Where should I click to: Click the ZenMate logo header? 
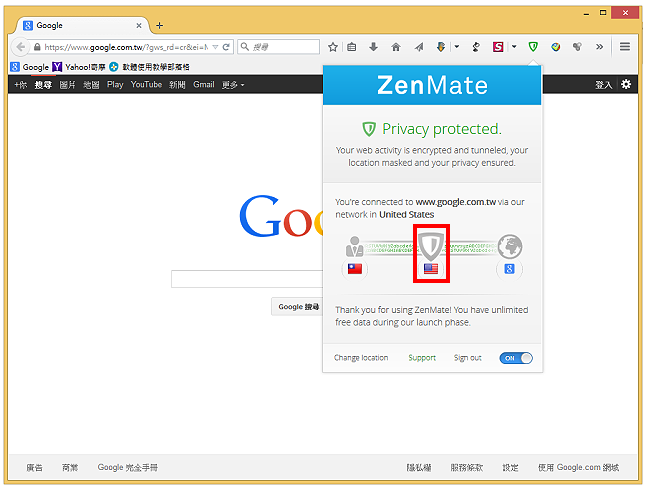[432, 85]
